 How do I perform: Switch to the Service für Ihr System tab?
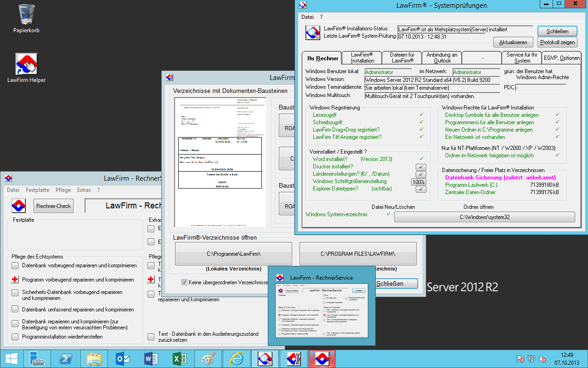pyautogui.click(x=522, y=57)
